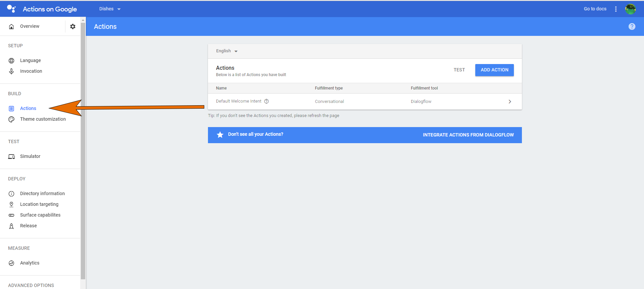Open Directory information
This screenshot has width=644, height=289.
click(42, 193)
